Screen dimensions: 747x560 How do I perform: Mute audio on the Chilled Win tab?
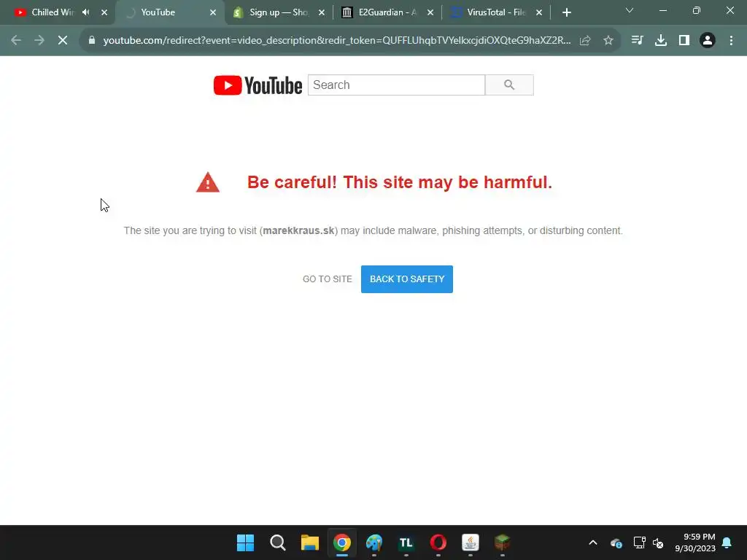tap(86, 12)
